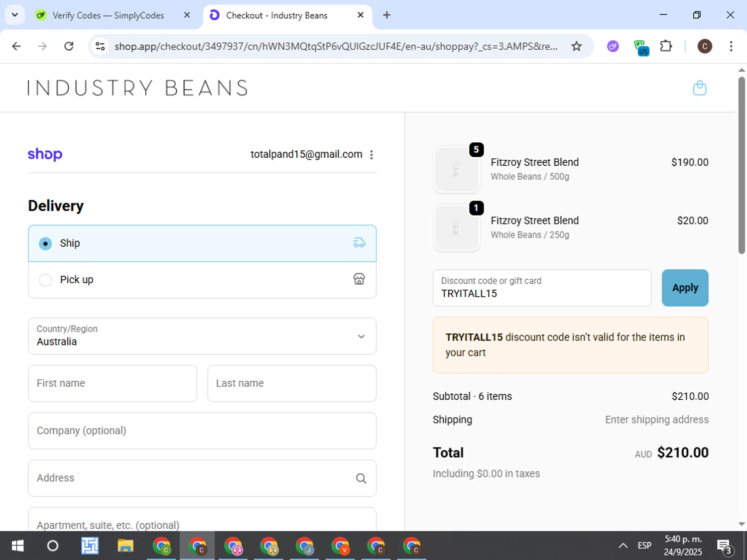Click 'Including $0.00 in taxes' text

486,473
